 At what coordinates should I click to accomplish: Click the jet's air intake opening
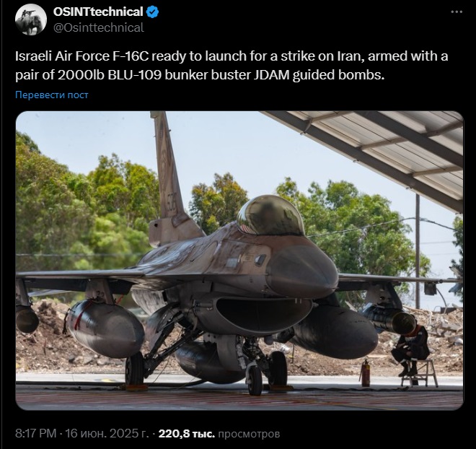(264, 313)
